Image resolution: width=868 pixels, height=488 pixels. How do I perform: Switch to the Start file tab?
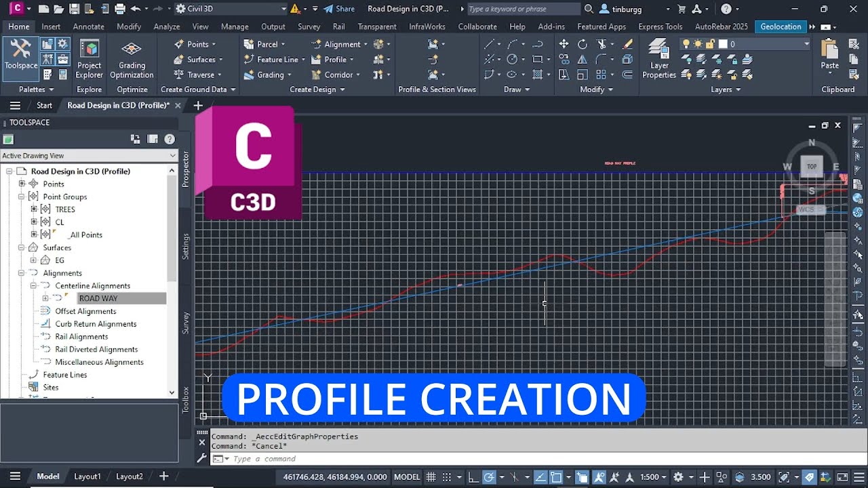click(44, 105)
